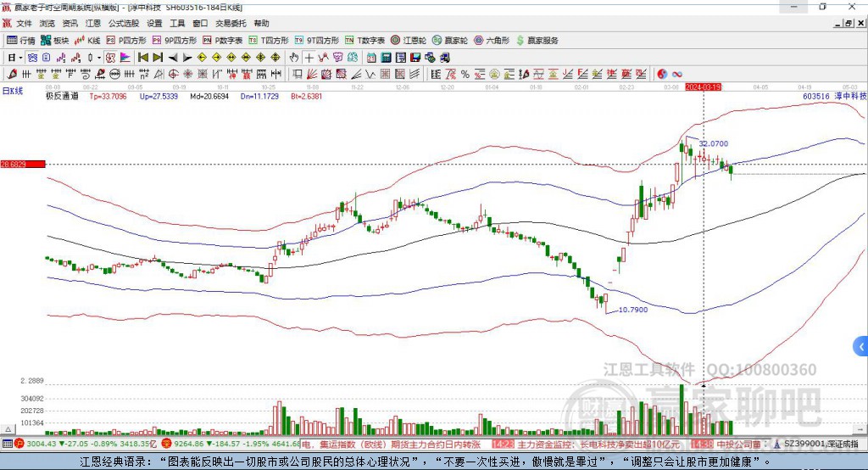Screen dimensions: 868x470
Task: Click the 极反通道 indicator name
Action: (x=62, y=96)
